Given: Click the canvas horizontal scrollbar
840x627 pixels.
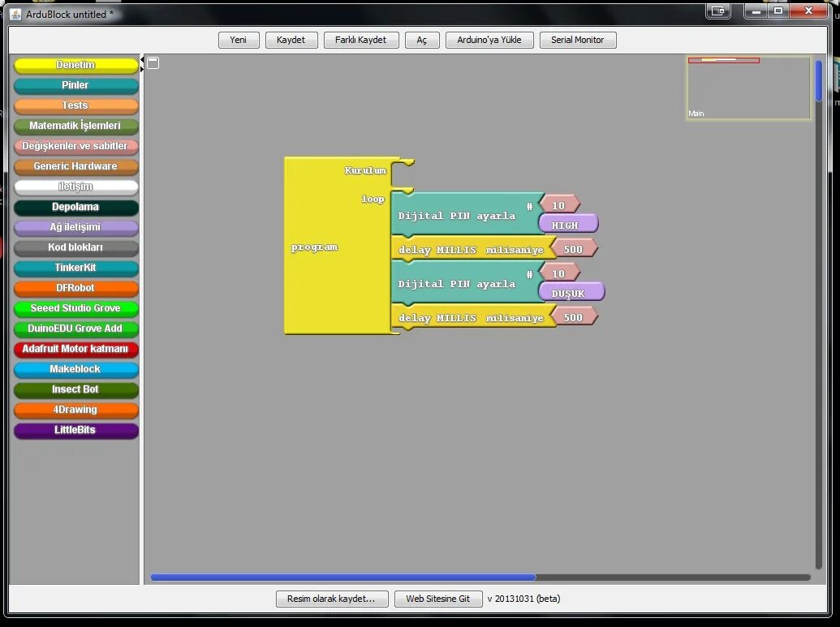Looking at the screenshot, I should [x=342, y=578].
